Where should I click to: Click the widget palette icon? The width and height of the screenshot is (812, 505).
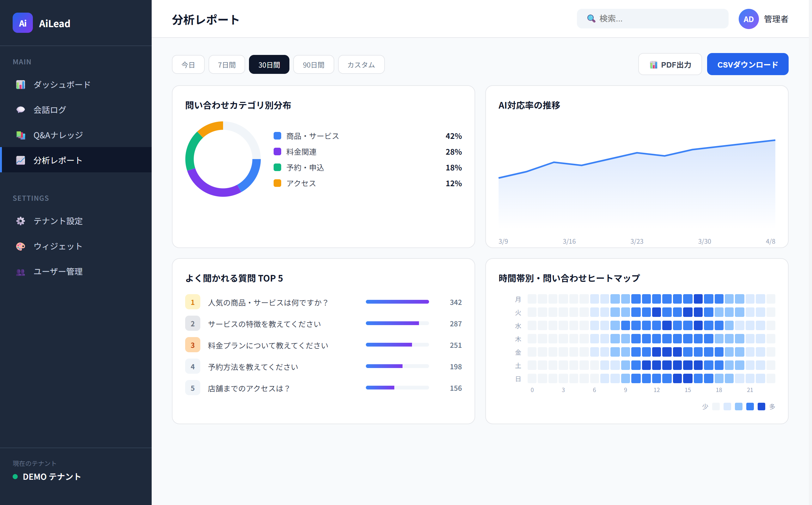pyautogui.click(x=21, y=246)
